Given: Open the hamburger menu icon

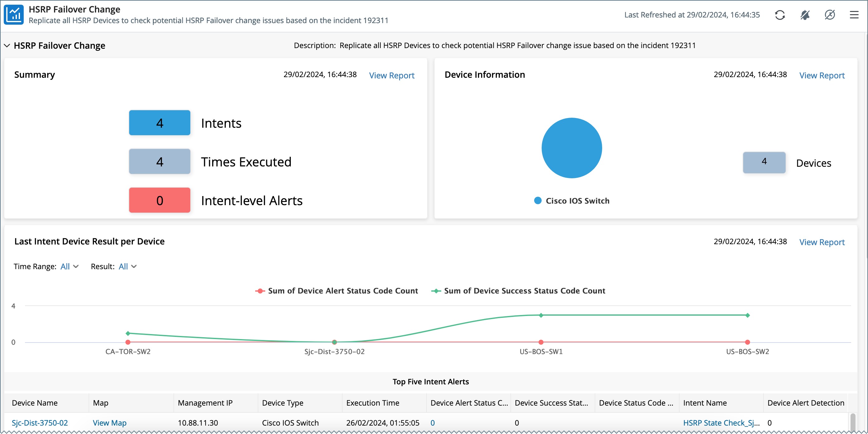Looking at the screenshot, I should (854, 15).
